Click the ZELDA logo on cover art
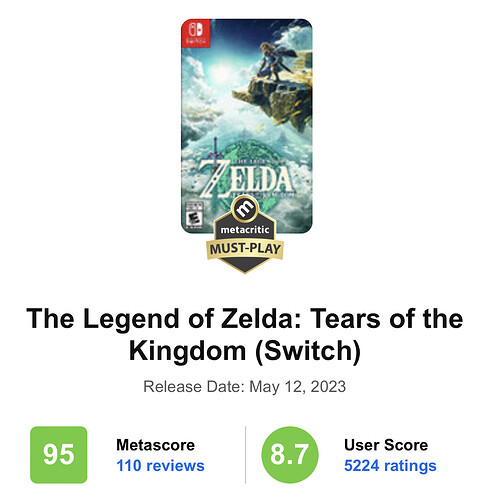Viewport: 490px width, 500px height. tap(248, 179)
